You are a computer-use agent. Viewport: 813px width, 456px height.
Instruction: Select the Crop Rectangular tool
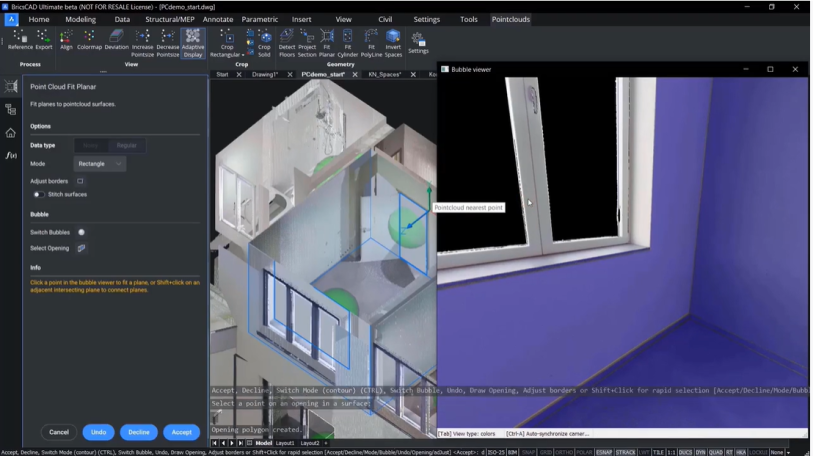tap(226, 44)
